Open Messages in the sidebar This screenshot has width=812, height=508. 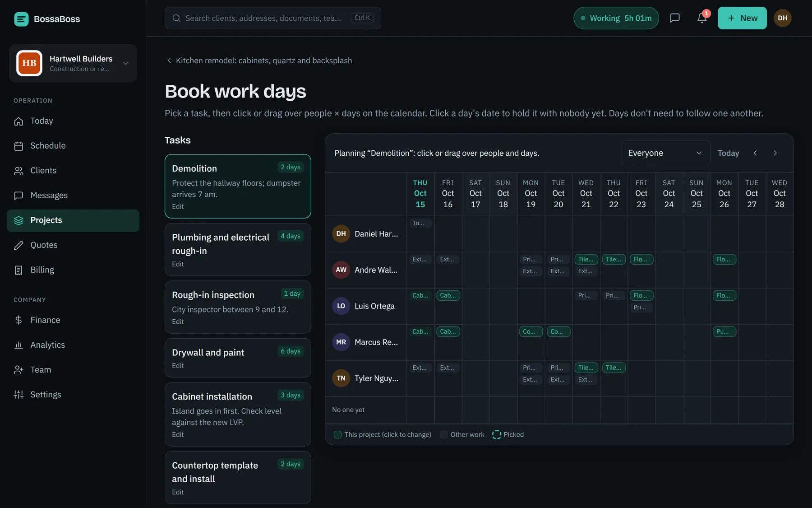point(73,196)
